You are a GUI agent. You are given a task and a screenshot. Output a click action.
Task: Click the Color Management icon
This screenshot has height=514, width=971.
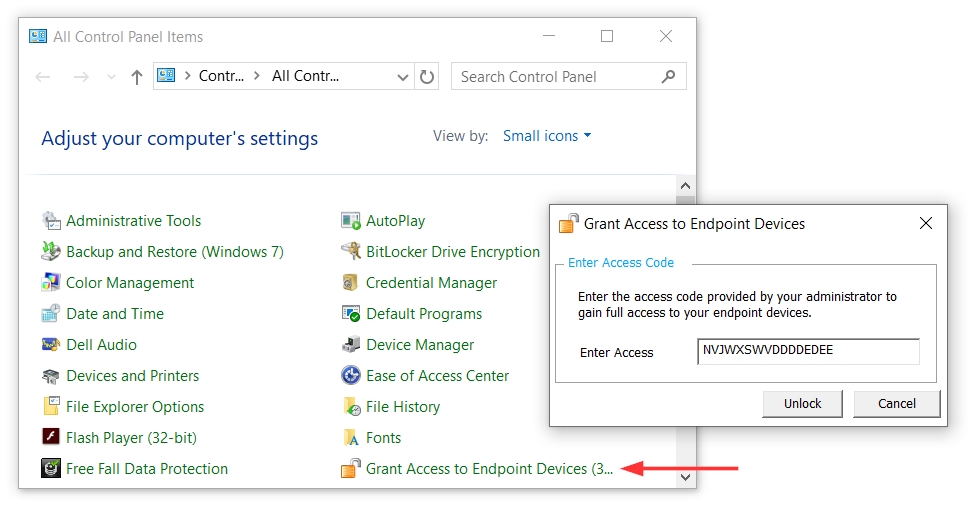click(x=51, y=283)
